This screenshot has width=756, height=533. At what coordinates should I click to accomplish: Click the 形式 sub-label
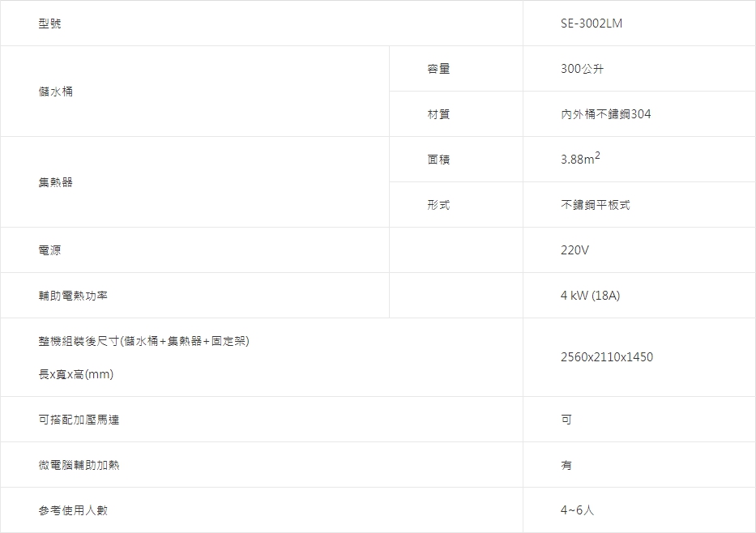(x=438, y=205)
